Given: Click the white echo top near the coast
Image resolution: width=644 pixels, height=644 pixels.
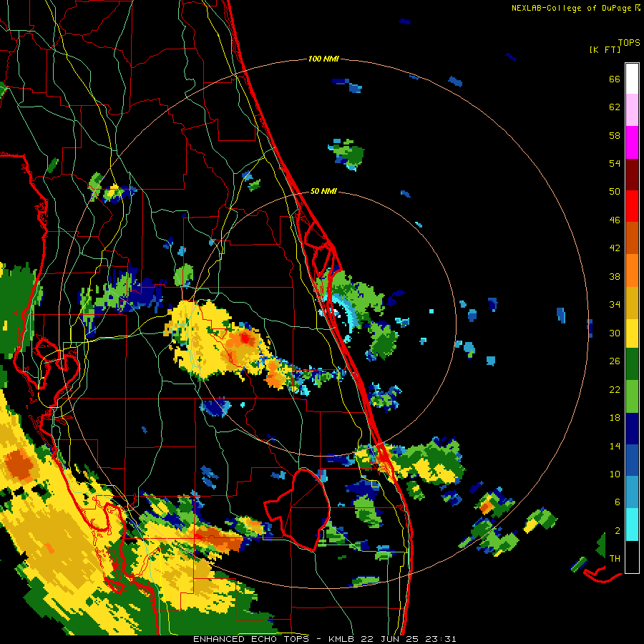Looking at the screenshot, I should pyautogui.click(x=336, y=312).
